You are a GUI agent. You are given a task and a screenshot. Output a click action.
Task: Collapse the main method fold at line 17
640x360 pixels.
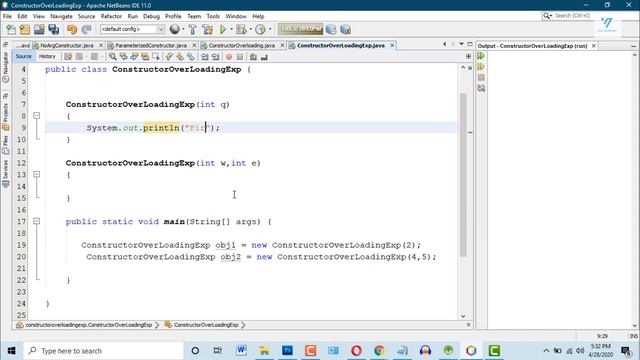[x=36, y=221]
